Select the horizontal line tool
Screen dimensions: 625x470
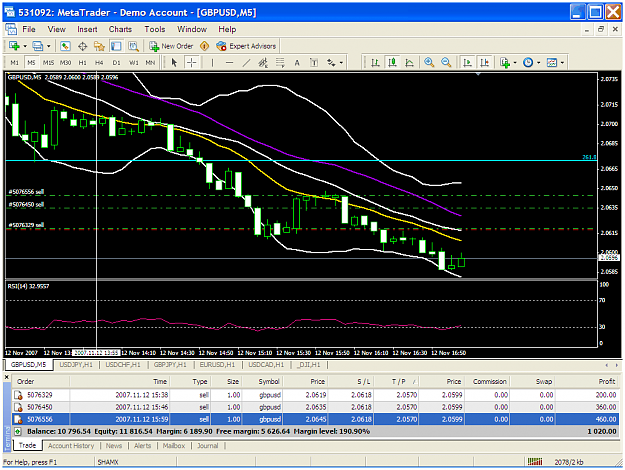pyautogui.click(x=229, y=63)
